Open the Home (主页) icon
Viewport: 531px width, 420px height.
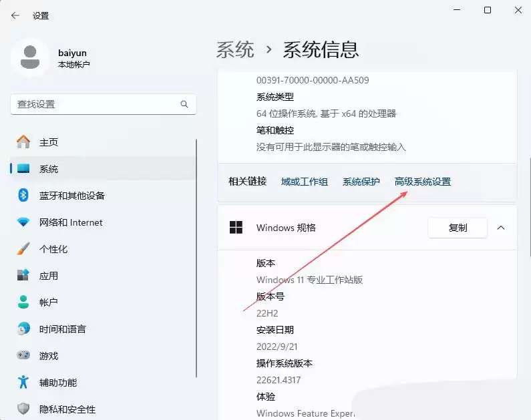click(23, 142)
